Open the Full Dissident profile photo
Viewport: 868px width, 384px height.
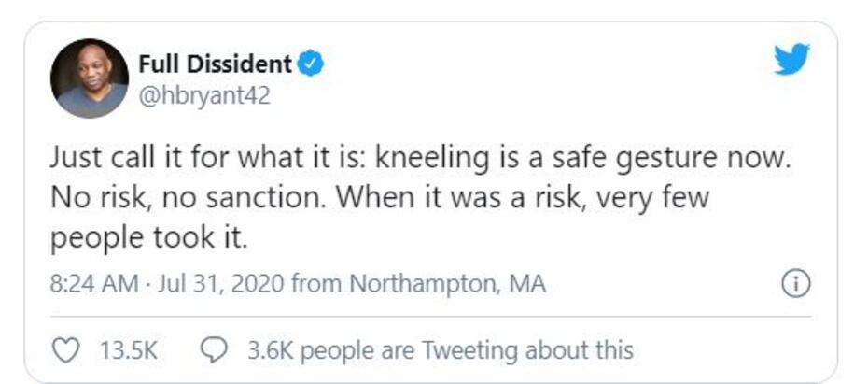[x=90, y=78]
